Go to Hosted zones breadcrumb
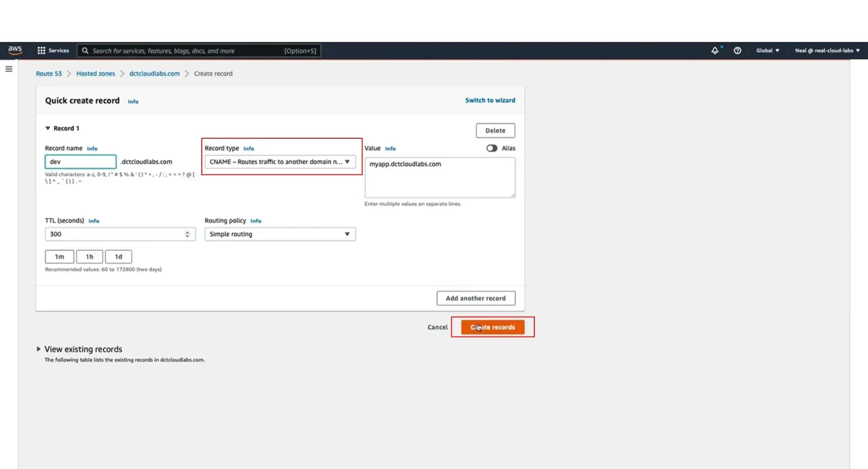Viewport: 868px width, 469px height. click(x=95, y=74)
